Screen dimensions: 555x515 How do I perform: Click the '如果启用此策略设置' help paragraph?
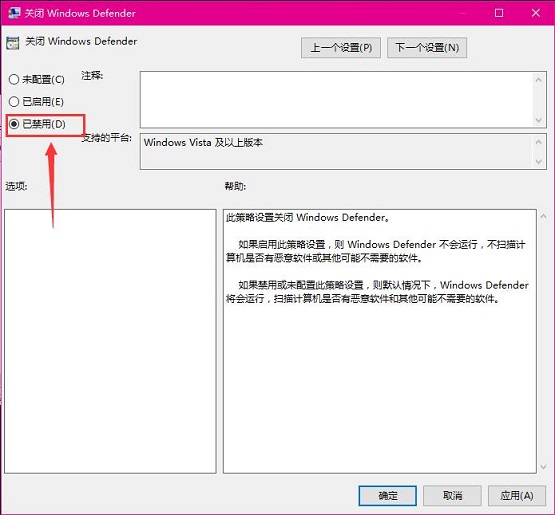(376, 251)
